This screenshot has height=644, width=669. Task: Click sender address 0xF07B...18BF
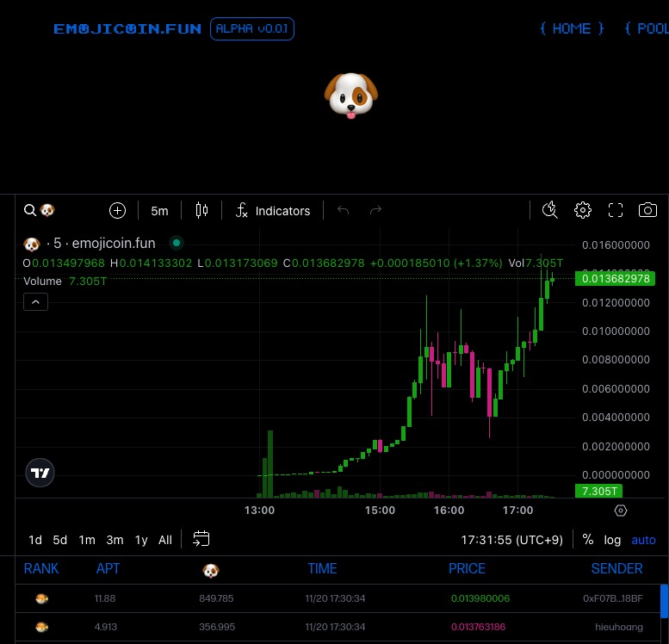click(x=613, y=598)
